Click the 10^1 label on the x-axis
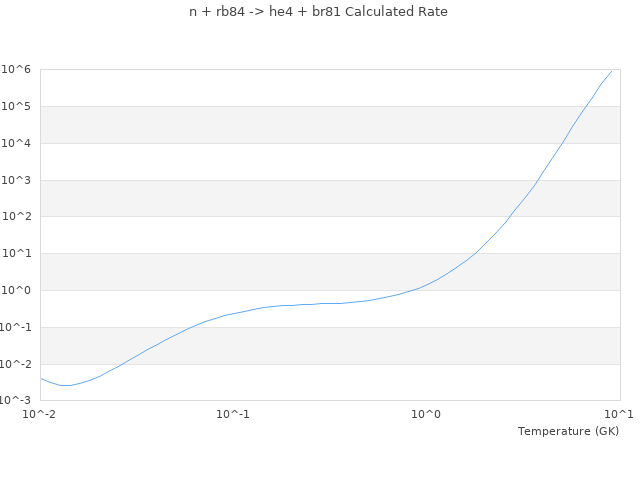This screenshot has width=640, height=480. [x=619, y=414]
